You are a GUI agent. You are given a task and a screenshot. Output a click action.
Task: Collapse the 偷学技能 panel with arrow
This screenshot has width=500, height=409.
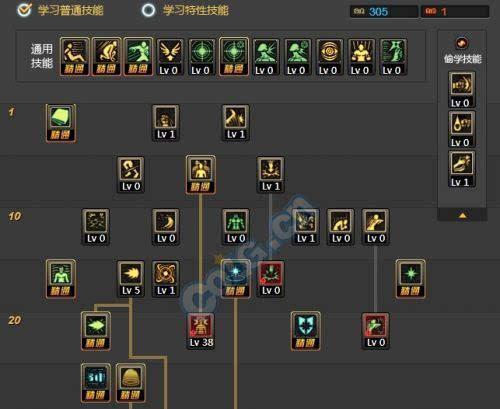[462, 215]
